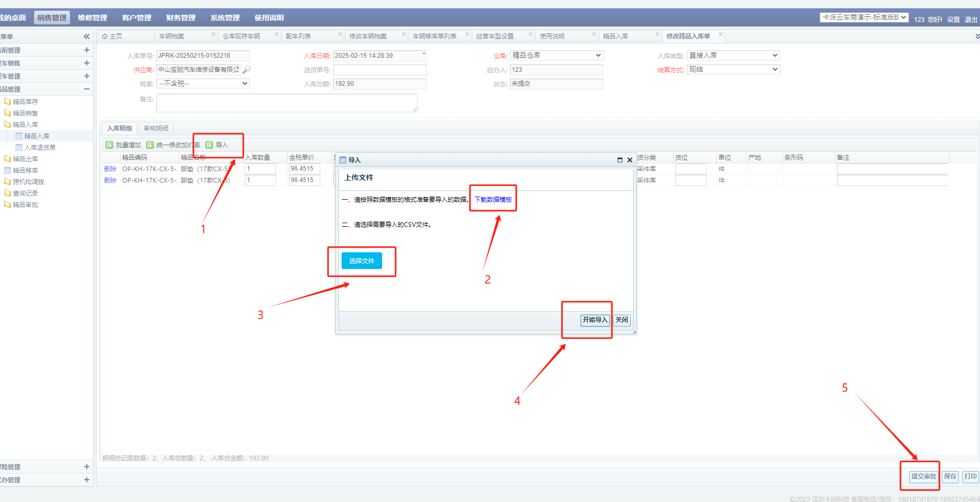Screen dimensions: 980x502
Task: Click the 批量增加 batch add icon
Action: [109, 145]
